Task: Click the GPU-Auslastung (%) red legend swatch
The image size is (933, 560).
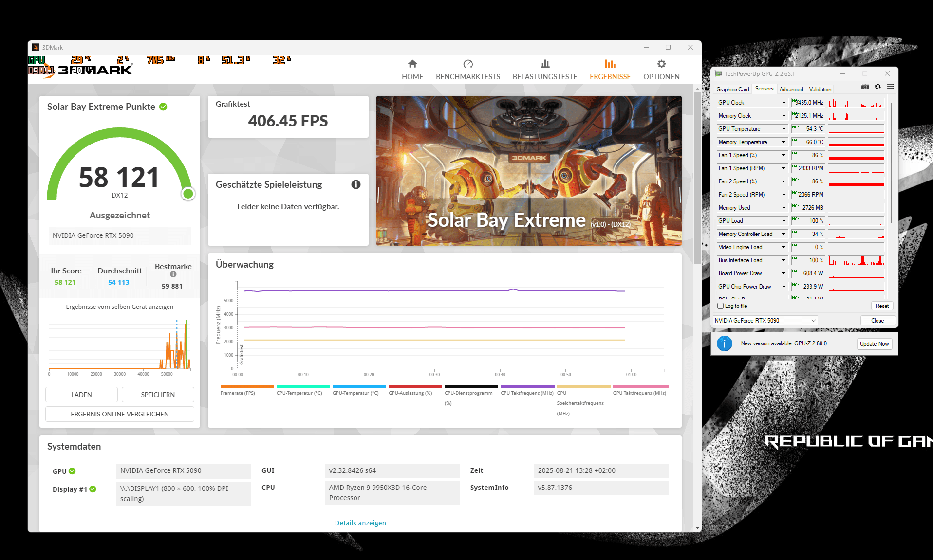Action: [x=415, y=387]
